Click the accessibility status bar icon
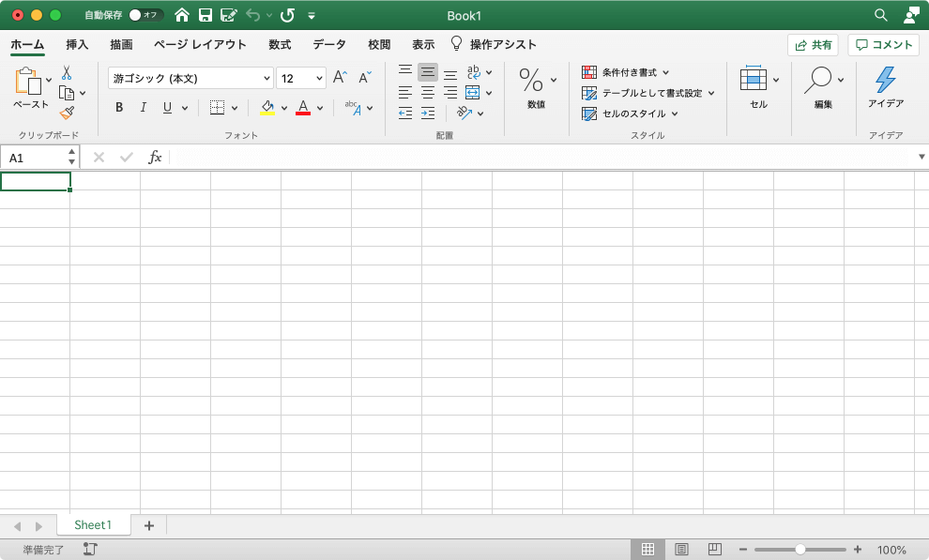 point(89,550)
